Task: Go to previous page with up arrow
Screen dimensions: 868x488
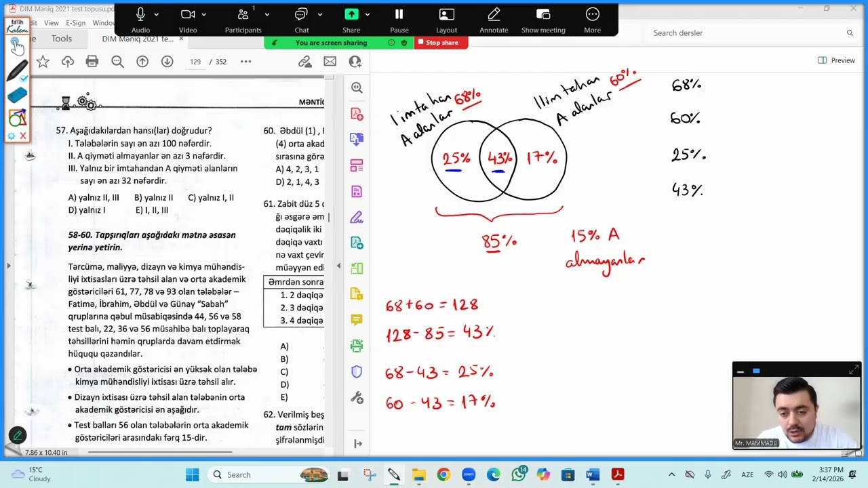Action: (x=142, y=62)
